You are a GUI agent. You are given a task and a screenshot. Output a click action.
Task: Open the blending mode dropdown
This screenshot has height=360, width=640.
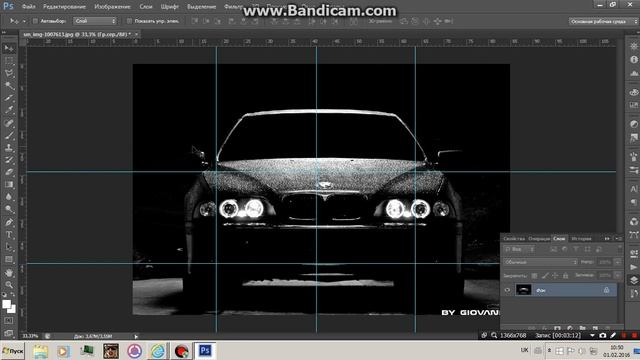click(x=540, y=262)
